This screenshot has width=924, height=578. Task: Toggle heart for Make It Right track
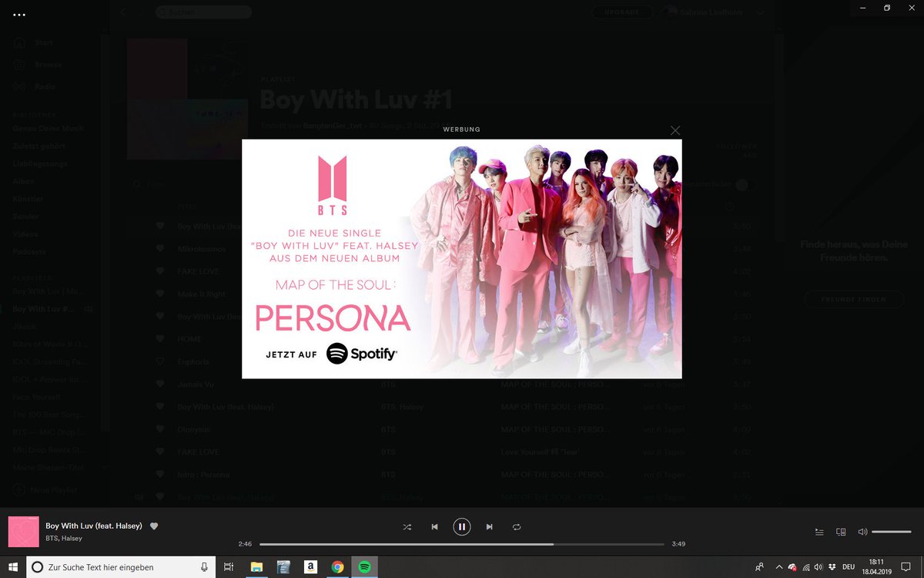160,294
